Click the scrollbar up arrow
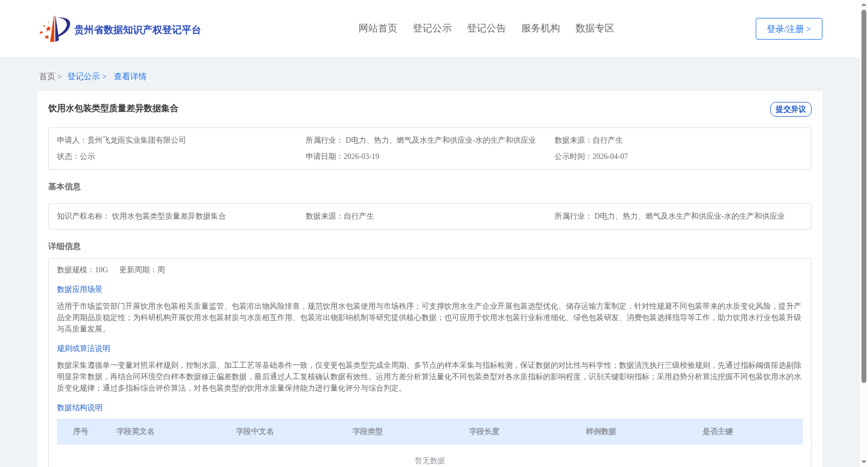Viewport: 868px width, 467px height. (x=864, y=4)
